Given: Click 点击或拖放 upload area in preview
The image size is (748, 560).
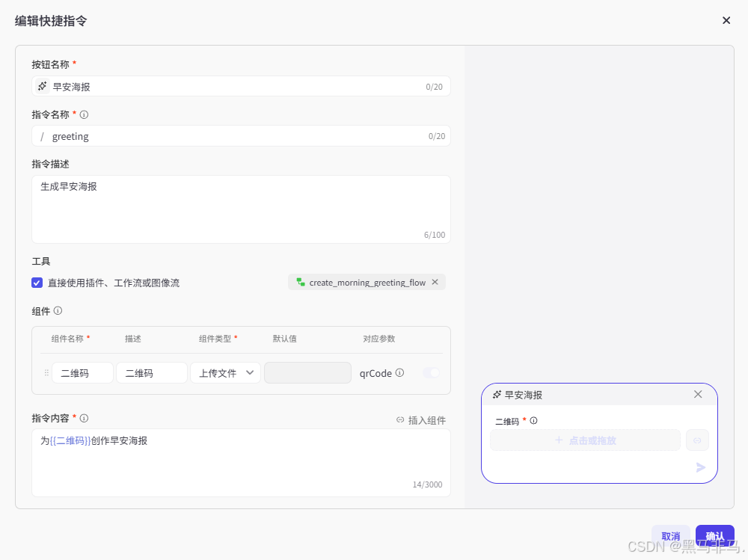Looking at the screenshot, I should click(586, 440).
